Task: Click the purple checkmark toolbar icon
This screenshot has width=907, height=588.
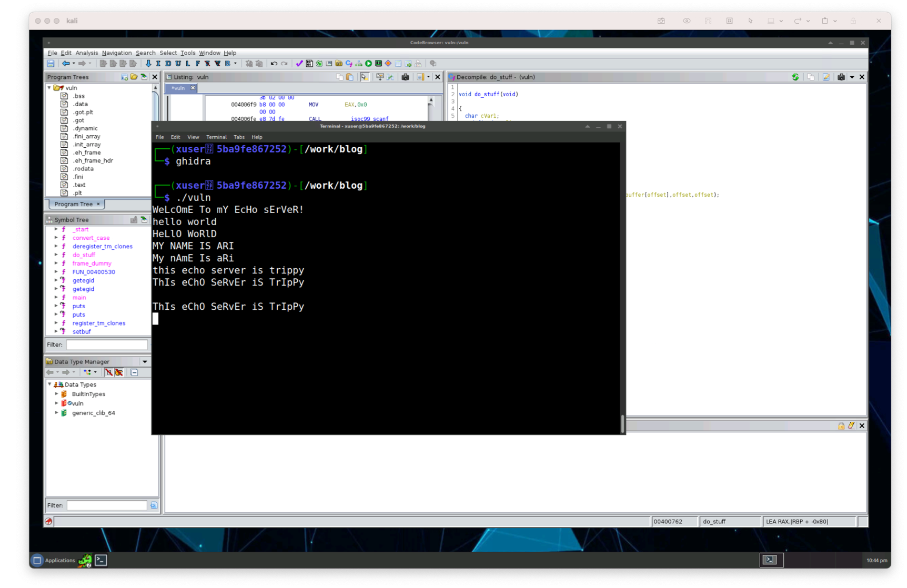Action: pos(299,64)
